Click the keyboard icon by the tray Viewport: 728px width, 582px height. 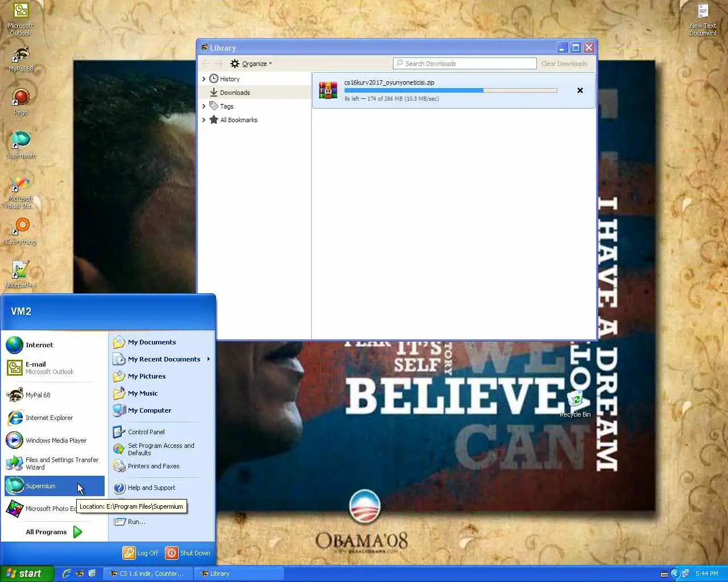pos(664,574)
